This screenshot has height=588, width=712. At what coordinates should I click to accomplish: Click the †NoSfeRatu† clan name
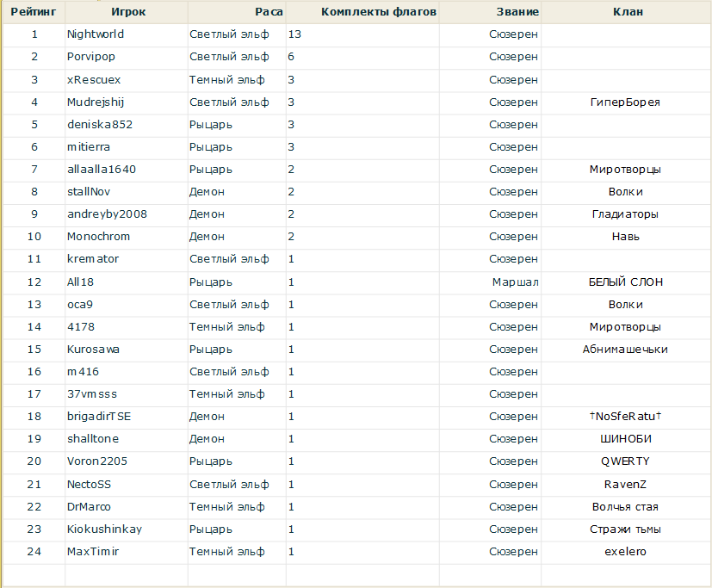click(x=625, y=417)
